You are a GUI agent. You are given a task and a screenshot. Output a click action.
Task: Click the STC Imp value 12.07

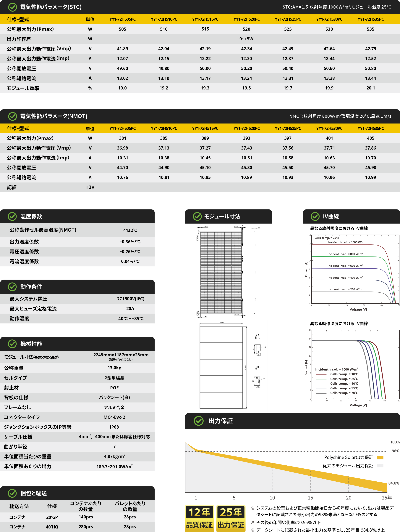[x=122, y=59]
